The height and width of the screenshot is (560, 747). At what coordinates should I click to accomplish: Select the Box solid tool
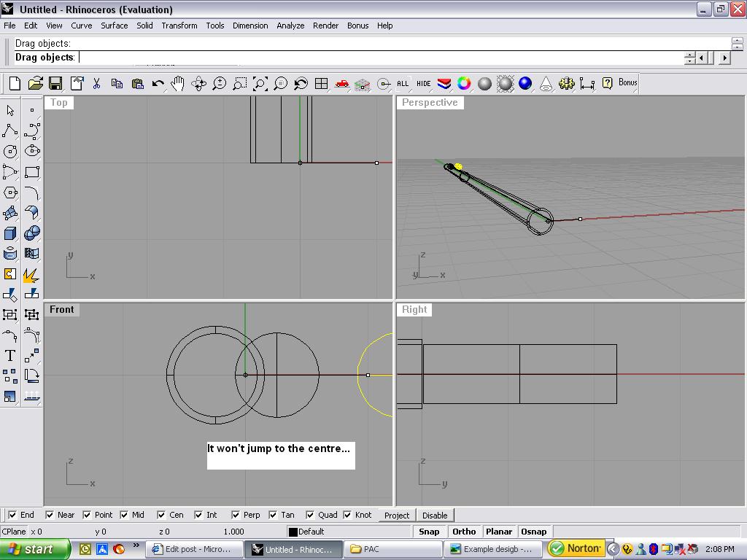[10, 233]
